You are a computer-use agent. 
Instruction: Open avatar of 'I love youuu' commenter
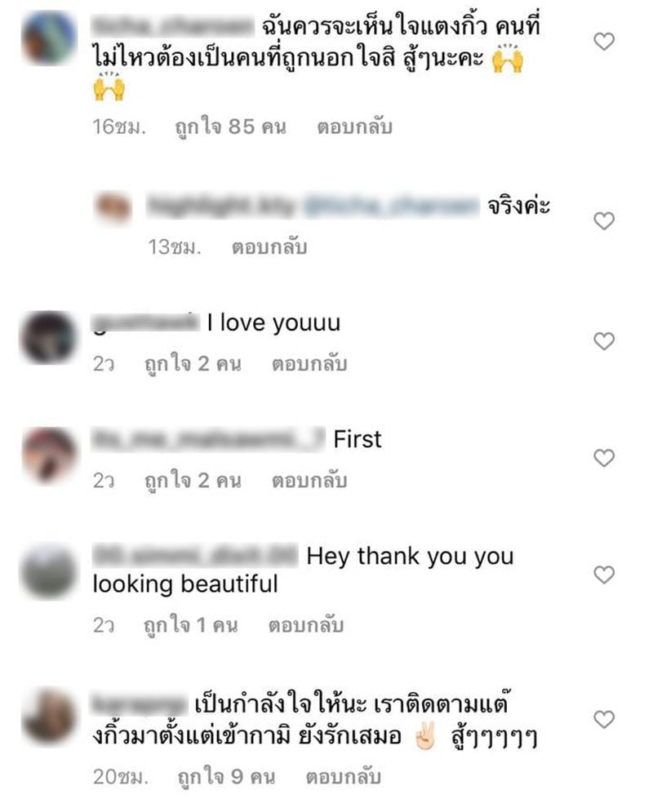(x=48, y=338)
